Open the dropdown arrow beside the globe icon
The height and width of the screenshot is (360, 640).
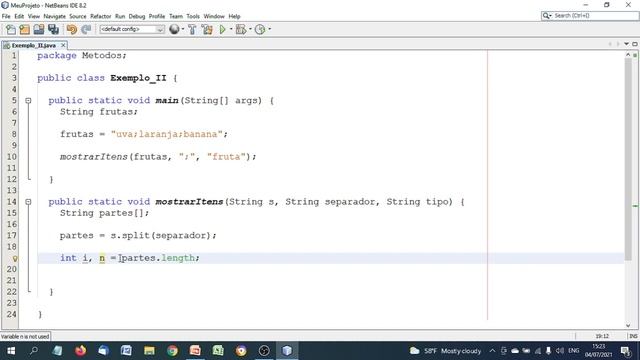(x=182, y=29)
